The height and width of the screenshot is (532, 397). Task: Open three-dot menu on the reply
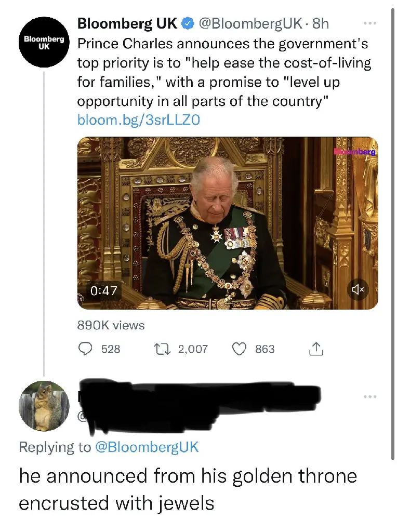370,396
